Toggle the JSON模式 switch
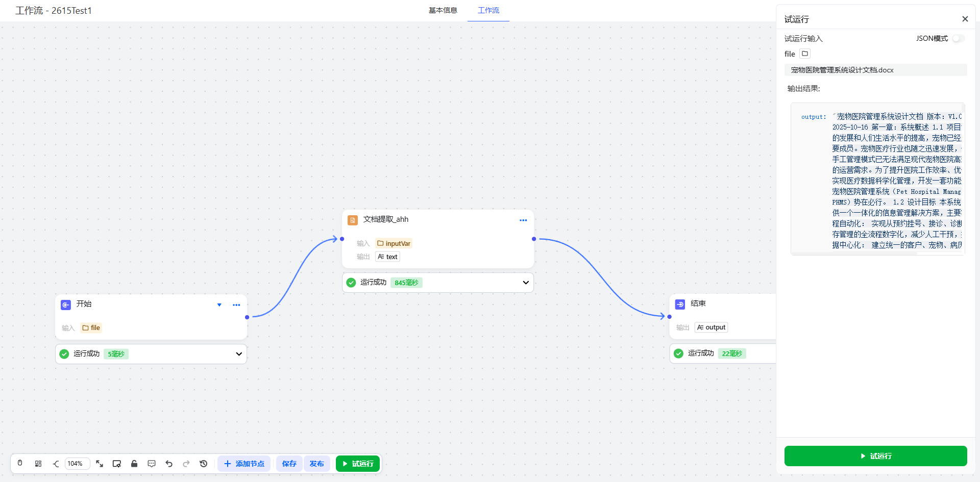This screenshot has width=980, height=482. click(x=958, y=38)
